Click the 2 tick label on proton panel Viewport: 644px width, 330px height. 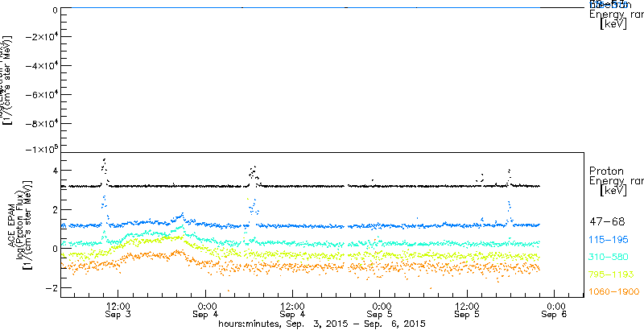pos(54,210)
